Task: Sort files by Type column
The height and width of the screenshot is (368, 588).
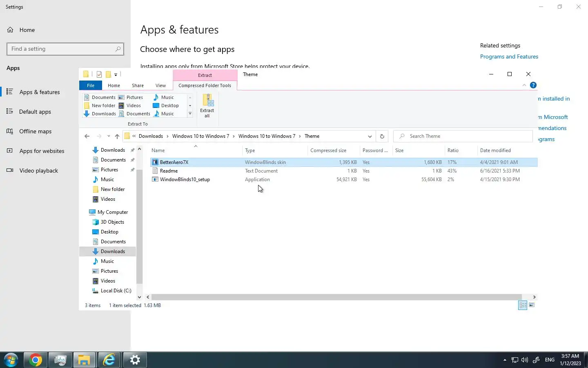Action: (275, 150)
